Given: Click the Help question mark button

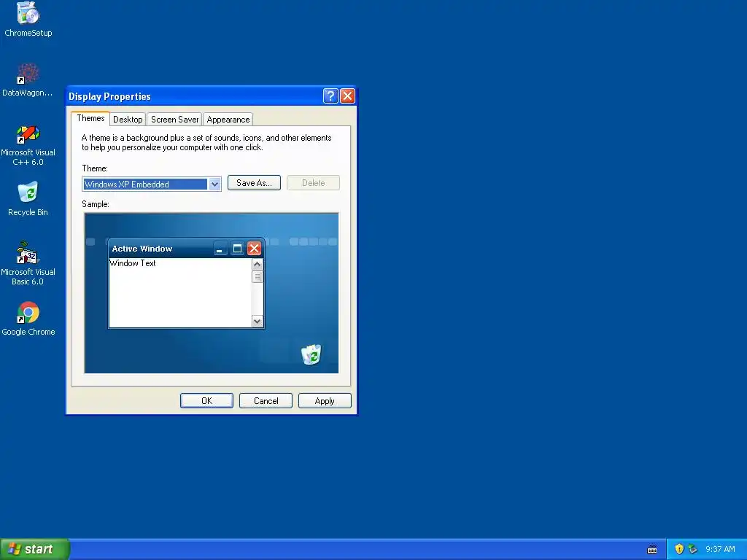Looking at the screenshot, I should coord(330,96).
